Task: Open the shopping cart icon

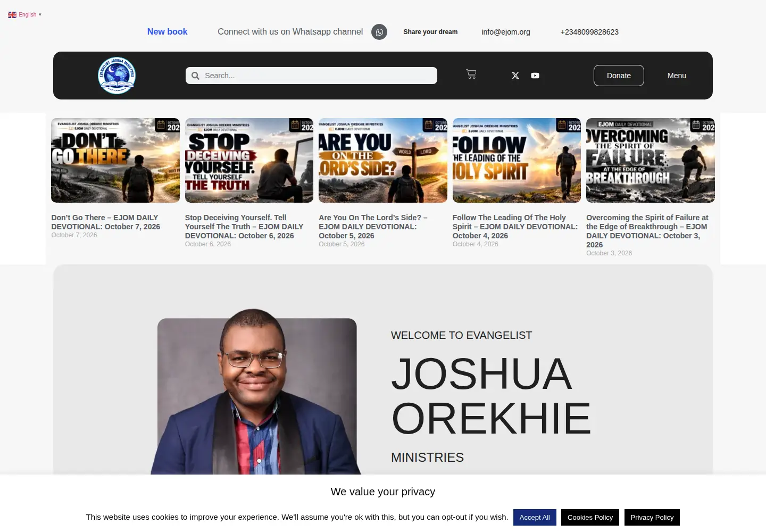Action: [x=471, y=74]
